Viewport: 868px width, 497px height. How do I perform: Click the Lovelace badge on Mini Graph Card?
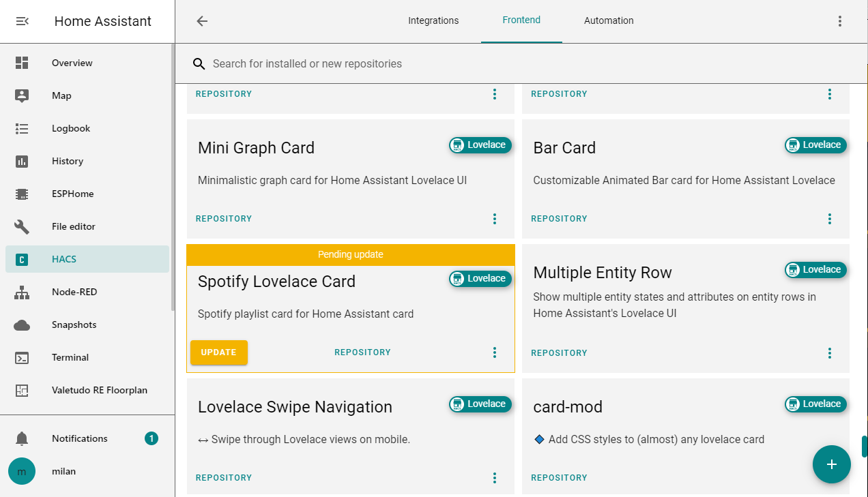click(480, 145)
